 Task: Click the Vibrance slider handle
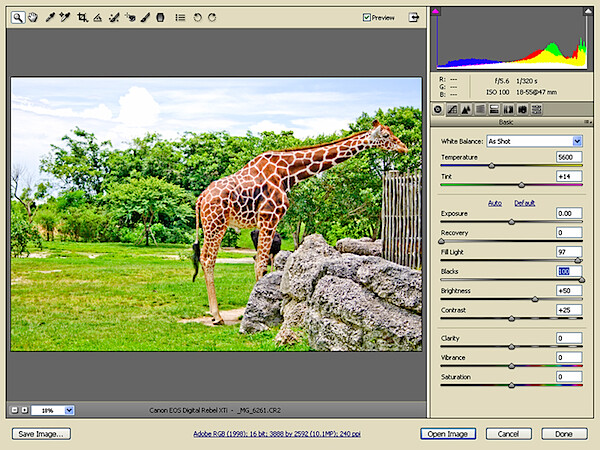point(512,366)
